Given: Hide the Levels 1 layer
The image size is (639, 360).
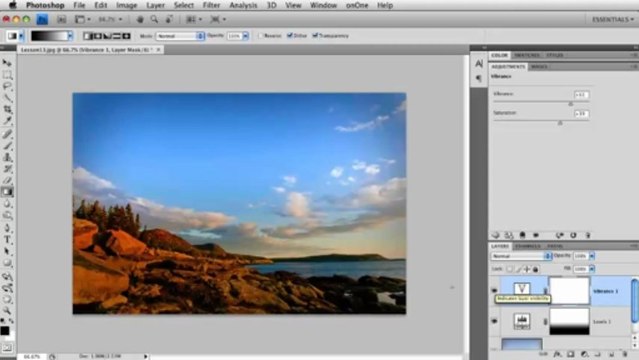Looking at the screenshot, I should pyautogui.click(x=494, y=321).
